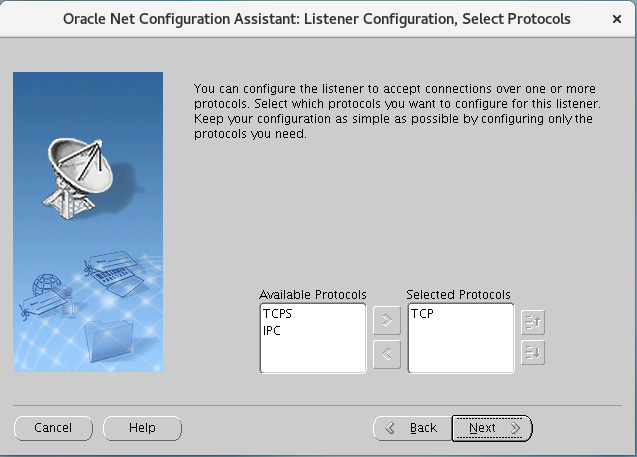
Task: Click the Cancel button
Action: pyautogui.click(x=53, y=428)
